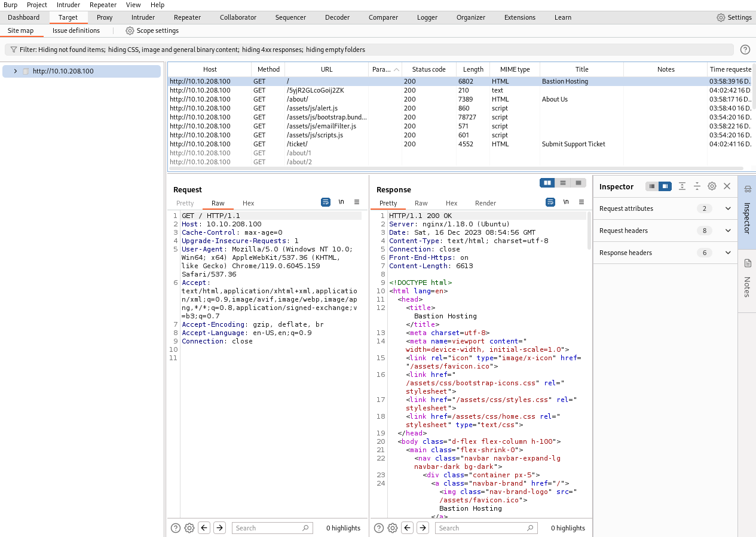Open the Issue definitions sub-tab
This screenshot has width=756, height=537.
[76, 30]
